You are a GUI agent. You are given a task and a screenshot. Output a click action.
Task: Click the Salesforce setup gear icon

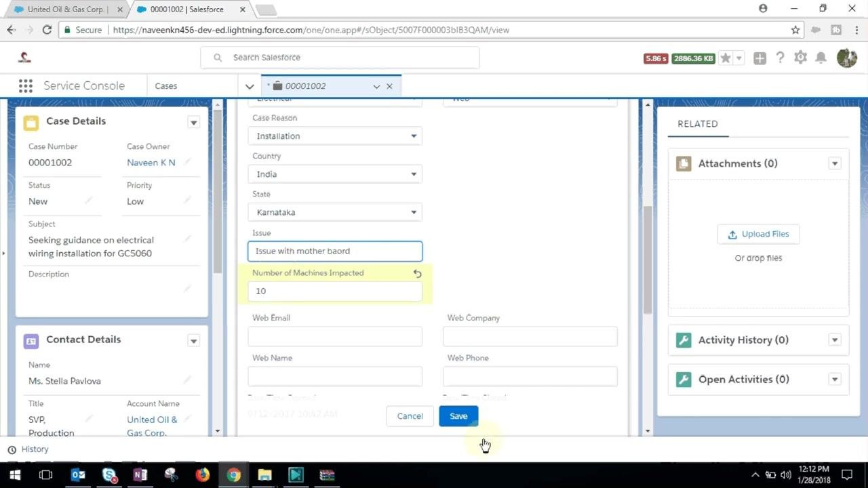[800, 58]
